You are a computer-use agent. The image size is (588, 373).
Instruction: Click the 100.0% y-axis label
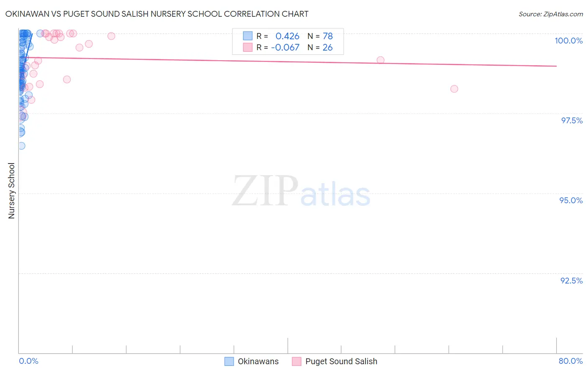pyautogui.click(x=568, y=41)
